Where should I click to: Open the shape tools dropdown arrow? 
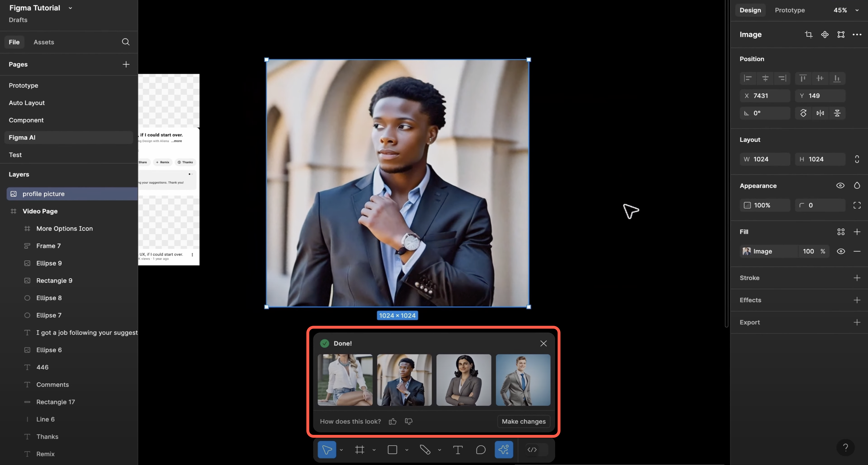(x=407, y=450)
